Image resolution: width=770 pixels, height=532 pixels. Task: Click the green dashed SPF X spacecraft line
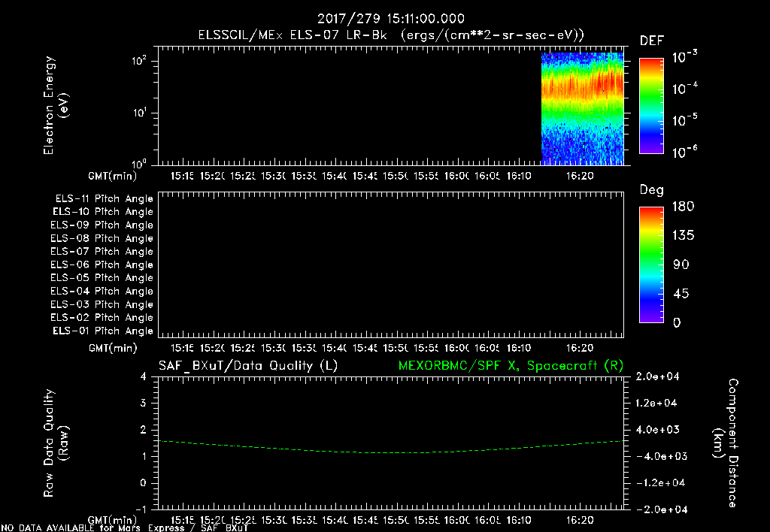pos(391,447)
